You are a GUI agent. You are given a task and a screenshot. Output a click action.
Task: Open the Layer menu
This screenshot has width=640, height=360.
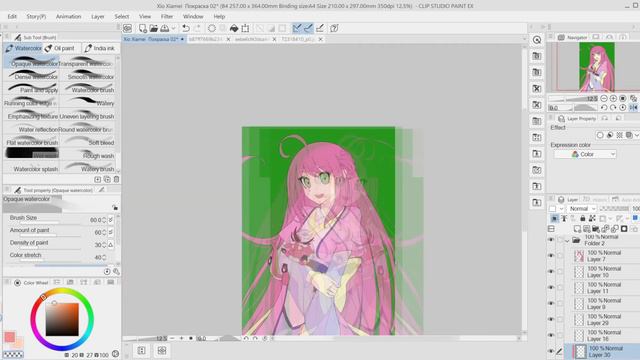(98, 16)
